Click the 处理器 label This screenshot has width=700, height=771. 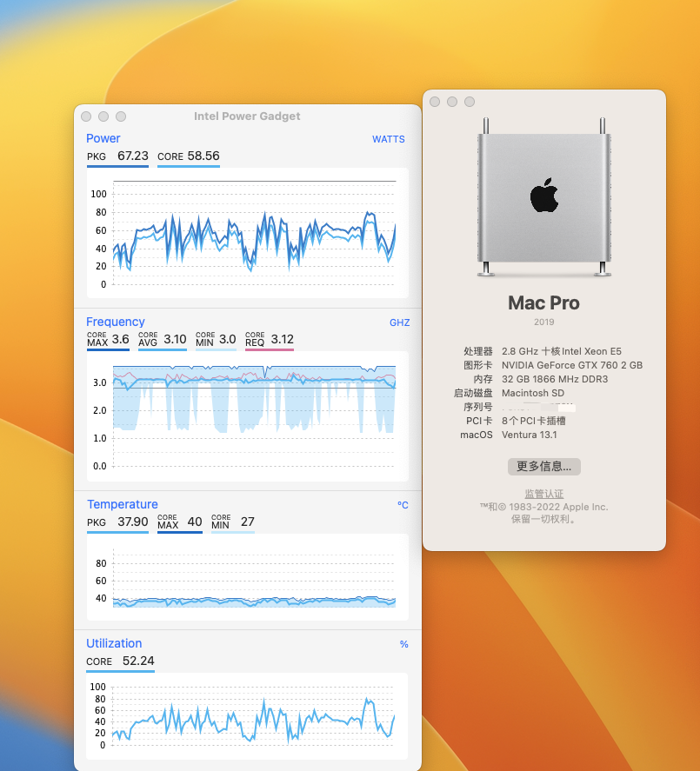[478, 351]
